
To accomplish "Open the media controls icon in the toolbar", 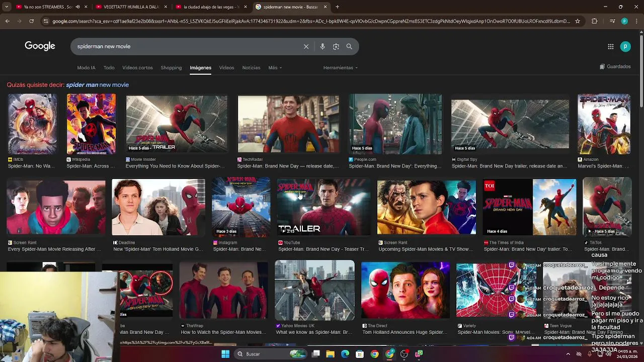I will (612, 21).
